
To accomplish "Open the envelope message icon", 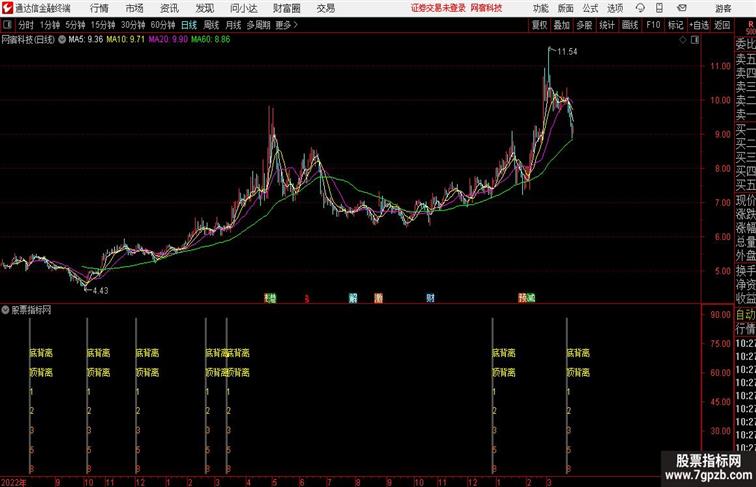I will [682, 8].
